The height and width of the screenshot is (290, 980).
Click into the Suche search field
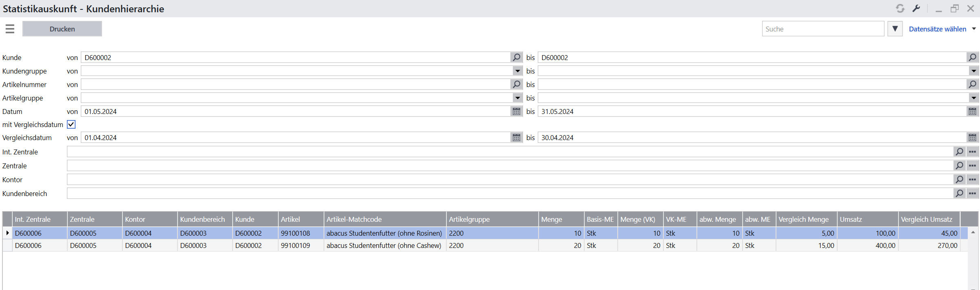point(823,29)
